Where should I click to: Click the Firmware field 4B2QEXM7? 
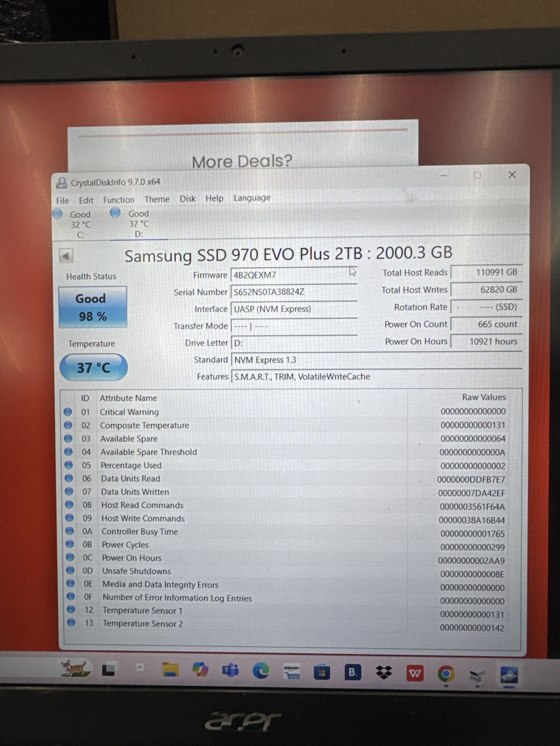click(294, 275)
